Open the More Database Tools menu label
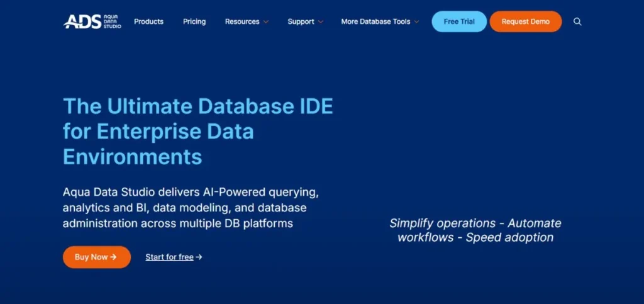644x304 pixels. point(375,21)
